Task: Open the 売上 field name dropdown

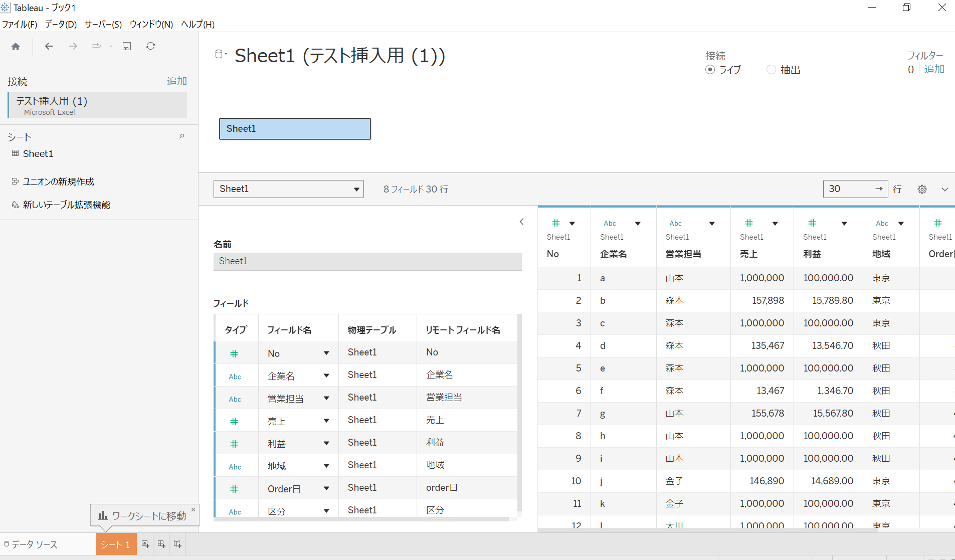Action: click(x=326, y=421)
